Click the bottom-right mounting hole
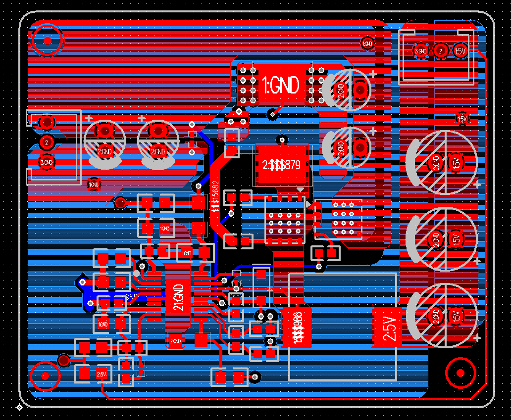 (460, 373)
